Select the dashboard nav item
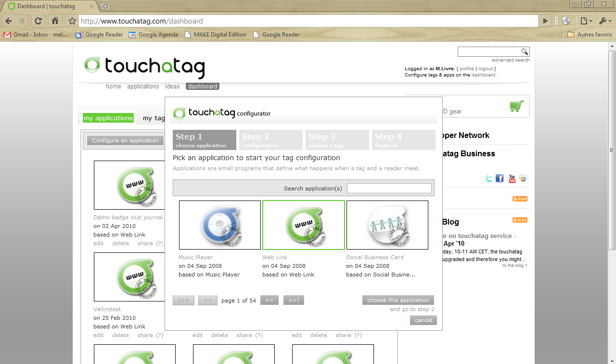This screenshot has width=616, height=364. tap(203, 87)
